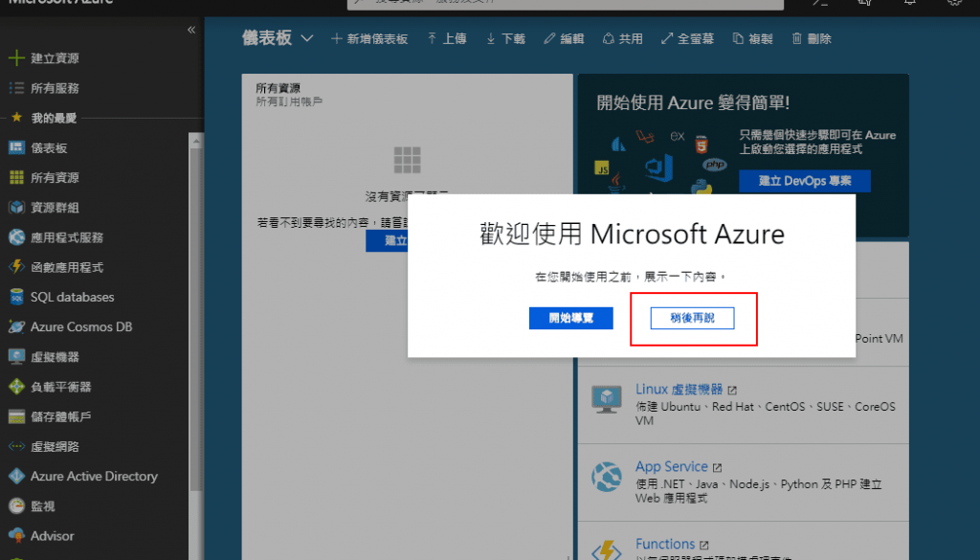Collapse the left sidebar with double chevron
The width and height of the screenshot is (980, 560).
pyautogui.click(x=191, y=30)
